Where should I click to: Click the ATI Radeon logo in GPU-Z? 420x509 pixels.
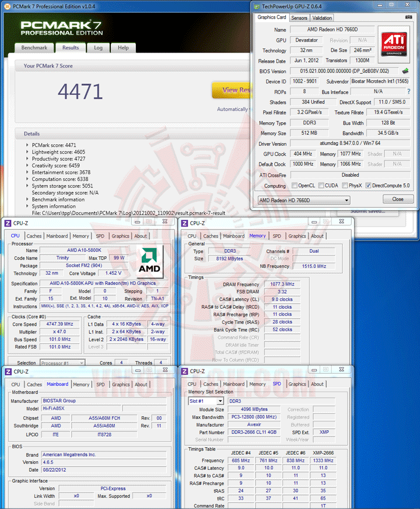[x=394, y=44]
